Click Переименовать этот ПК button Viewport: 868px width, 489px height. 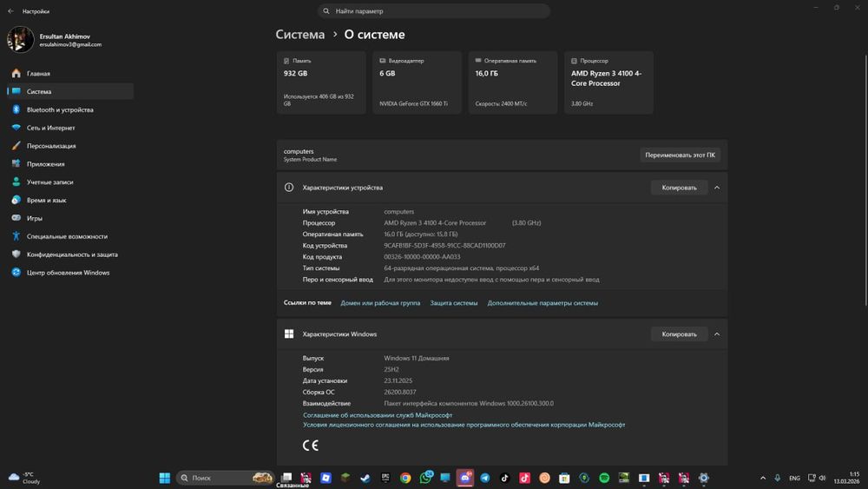click(x=680, y=155)
